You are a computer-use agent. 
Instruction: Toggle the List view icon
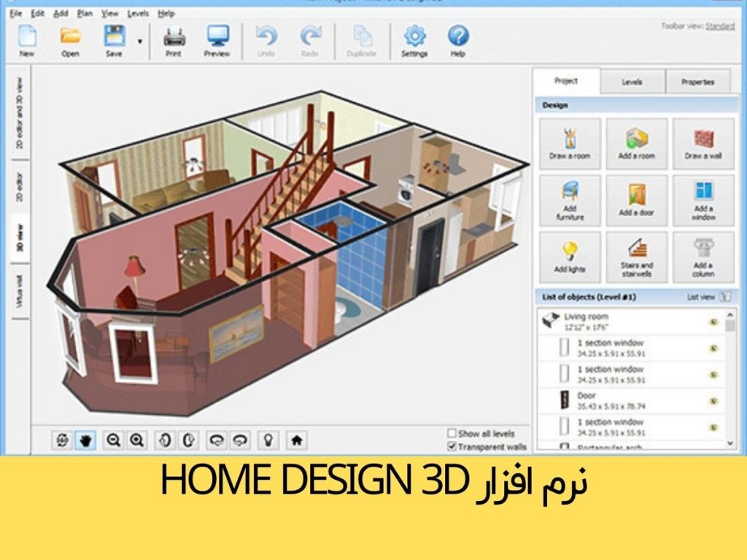click(724, 297)
